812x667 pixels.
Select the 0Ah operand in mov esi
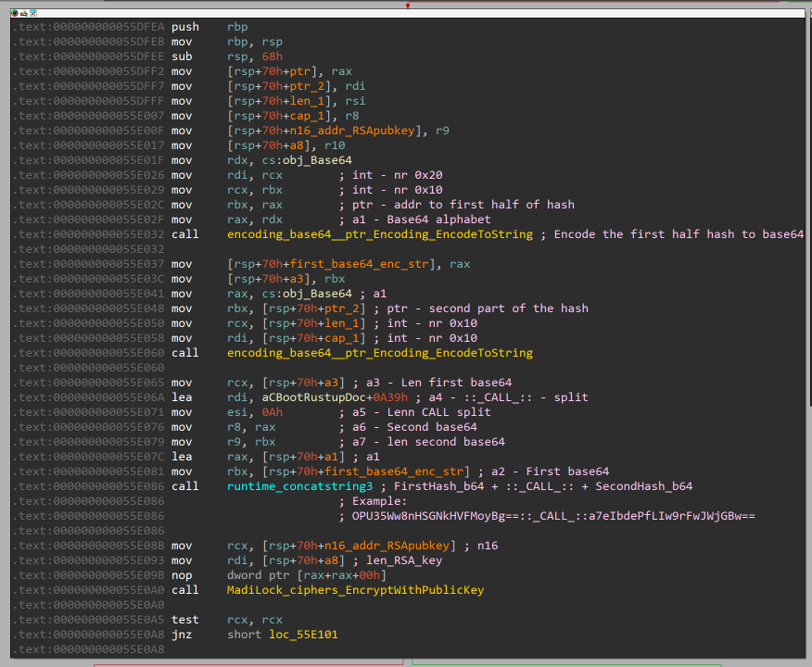[272, 412]
